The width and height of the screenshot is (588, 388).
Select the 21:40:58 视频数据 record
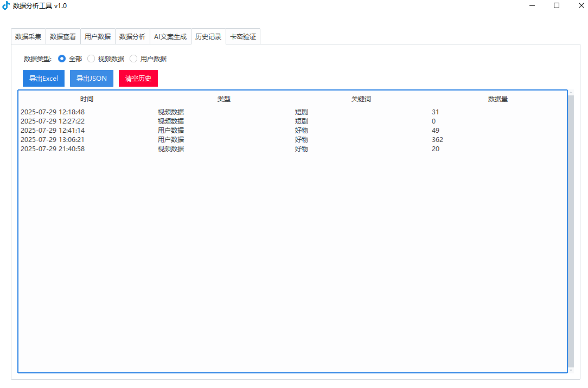point(53,149)
